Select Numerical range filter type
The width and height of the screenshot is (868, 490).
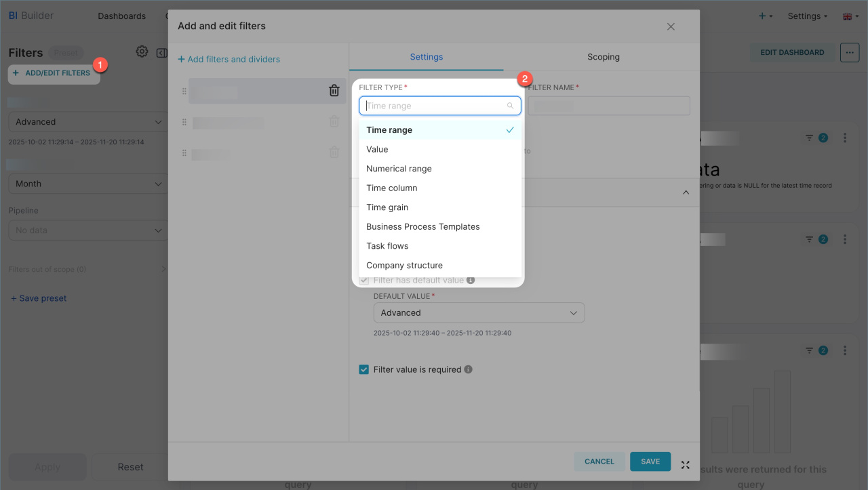click(399, 169)
